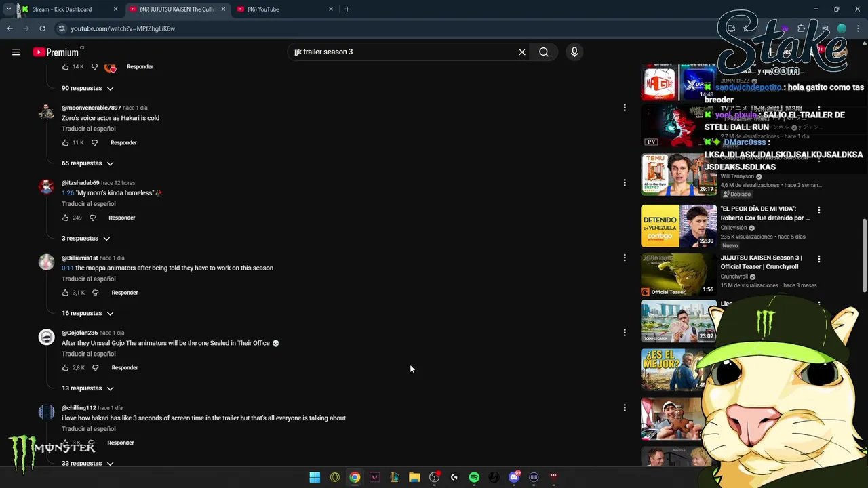This screenshot has height=488, width=868.
Task: Expand the 65 respuestas thread
Action: click(87, 163)
